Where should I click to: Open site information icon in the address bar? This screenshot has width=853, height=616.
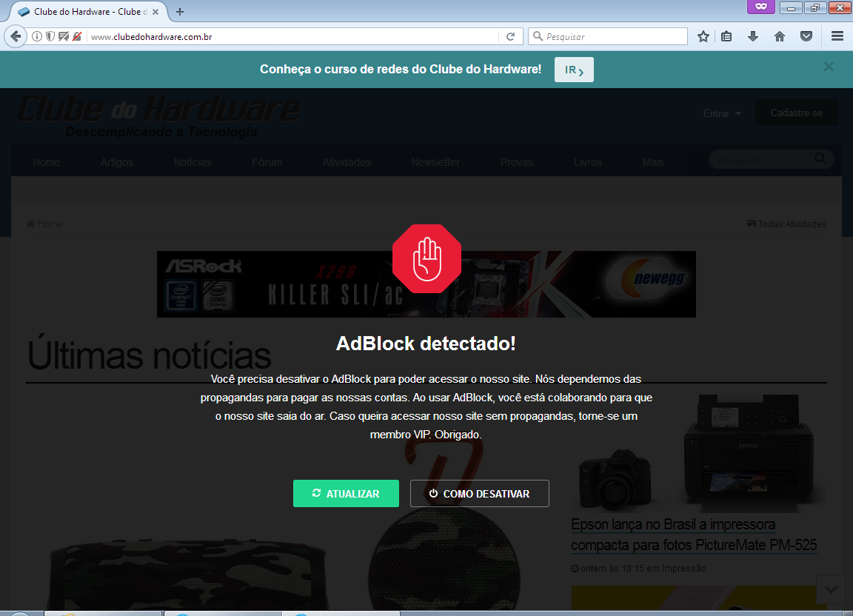pos(37,36)
